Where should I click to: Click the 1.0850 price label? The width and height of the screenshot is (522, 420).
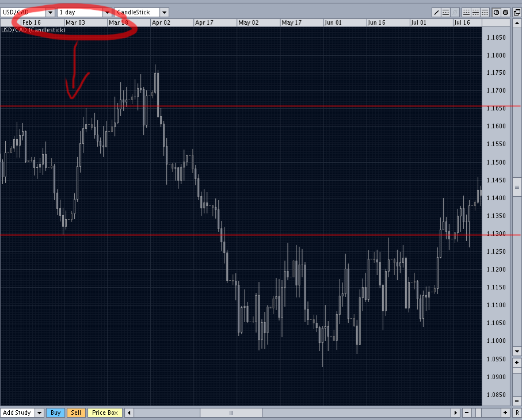coord(496,395)
